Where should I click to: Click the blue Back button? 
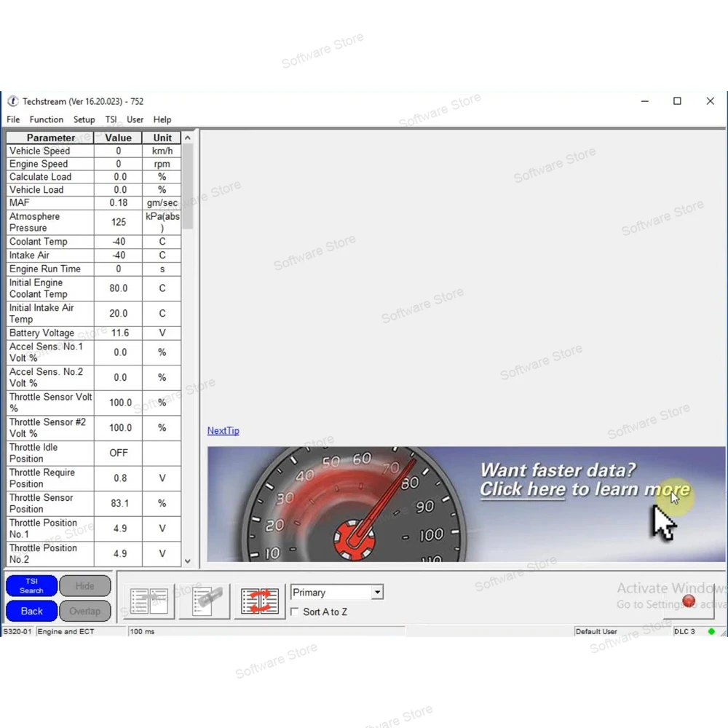pyautogui.click(x=31, y=611)
